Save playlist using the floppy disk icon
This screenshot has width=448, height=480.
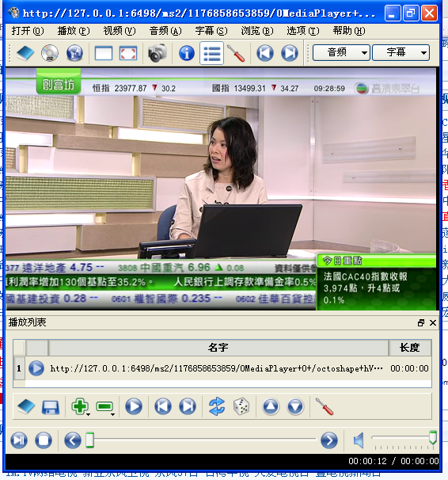pyautogui.click(x=51, y=407)
